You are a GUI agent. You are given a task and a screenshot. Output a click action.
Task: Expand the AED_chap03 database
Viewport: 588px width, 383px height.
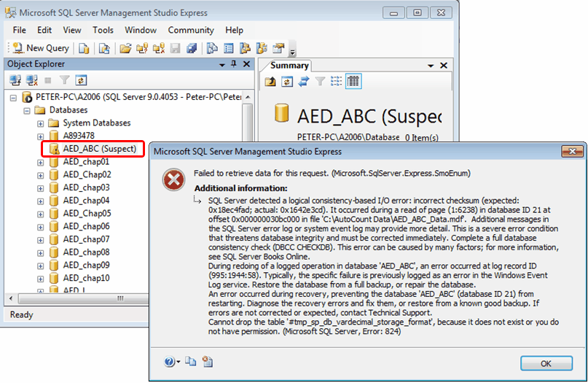point(40,188)
